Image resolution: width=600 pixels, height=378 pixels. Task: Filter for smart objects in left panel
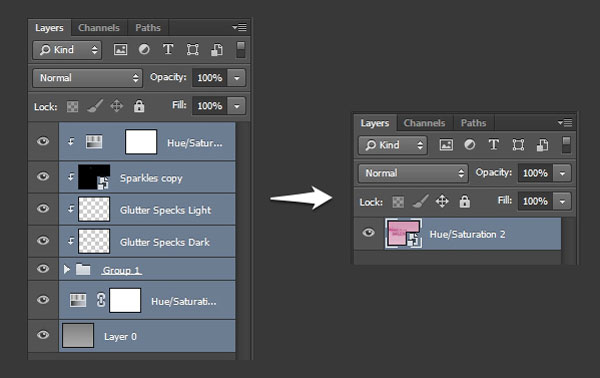[x=217, y=50]
